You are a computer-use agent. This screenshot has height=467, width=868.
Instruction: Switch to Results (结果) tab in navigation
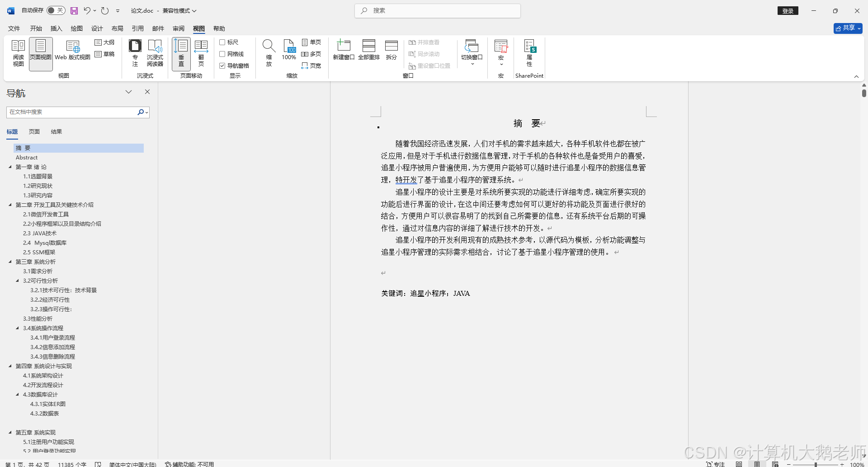point(57,132)
